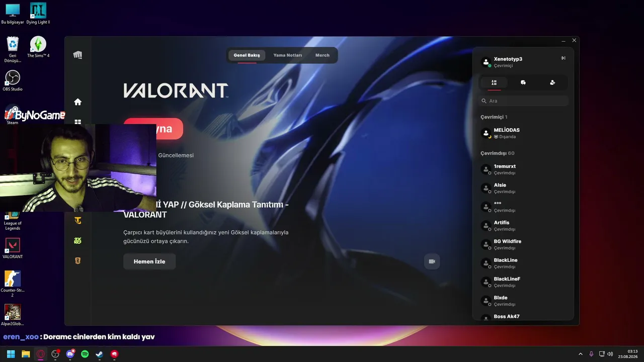The height and width of the screenshot is (362, 644).
Task: Click the add friend icon
Action: (552, 82)
